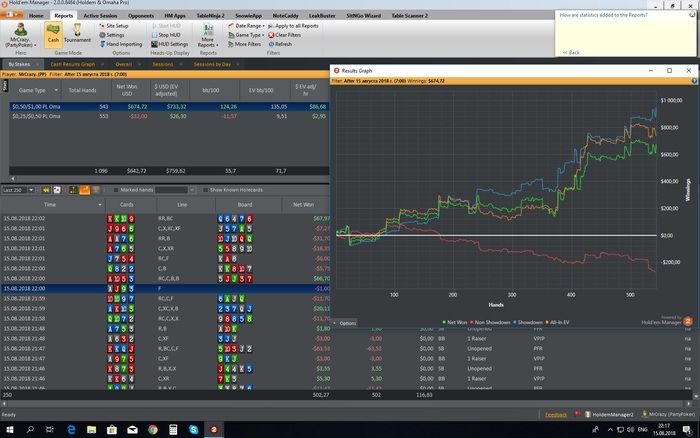The height and width of the screenshot is (438, 700).
Task: Open Last 250 hands dropdown
Action: click(31, 190)
